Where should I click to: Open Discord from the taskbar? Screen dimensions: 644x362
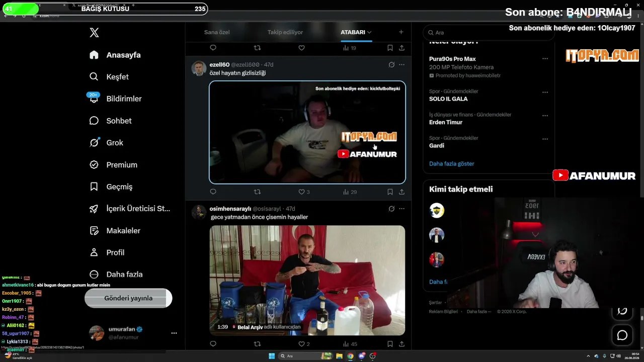(x=361, y=356)
